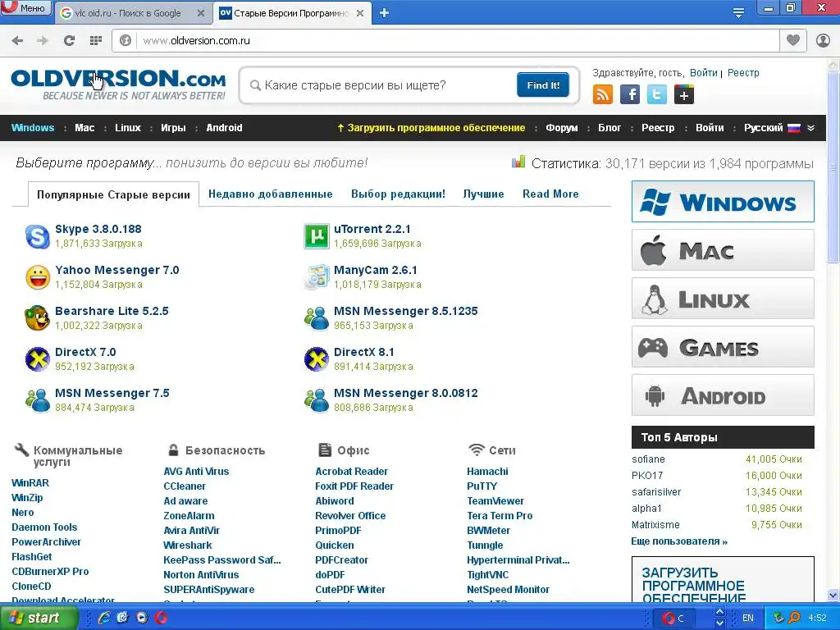The image size is (840, 630).
Task: Open TeamViewer link under Сети
Action: 495,501
